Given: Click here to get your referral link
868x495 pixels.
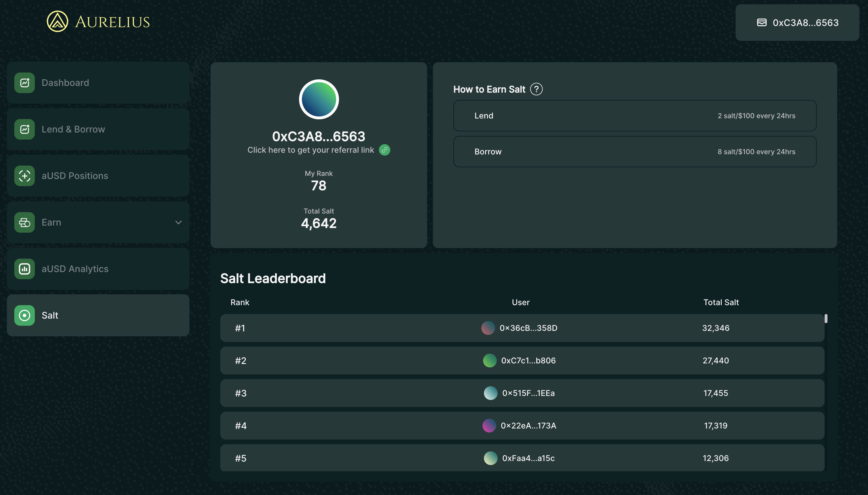Looking at the screenshot, I should [x=310, y=150].
